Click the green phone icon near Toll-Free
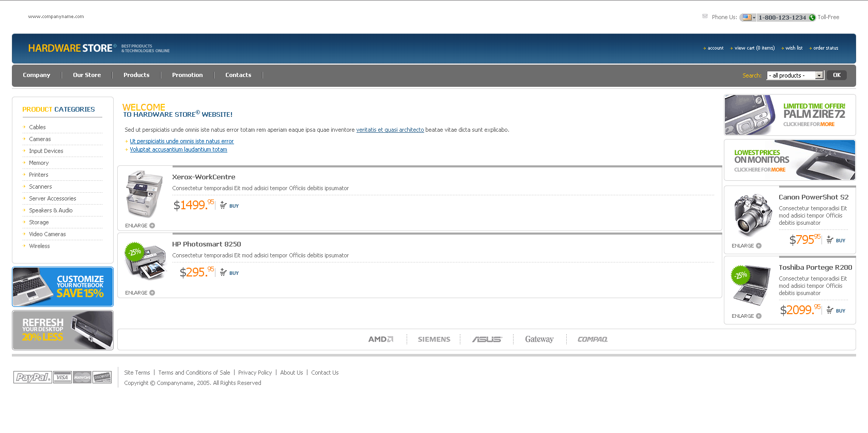 (x=812, y=18)
